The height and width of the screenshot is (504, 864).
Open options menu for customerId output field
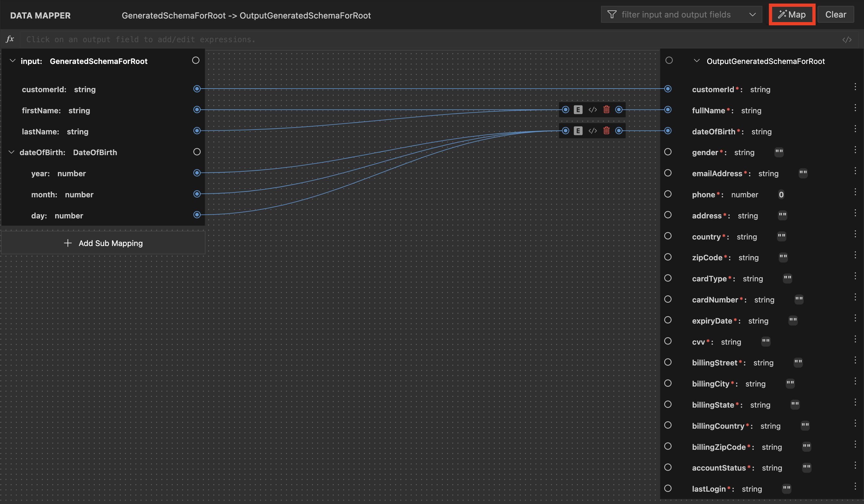tap(855, 87)
